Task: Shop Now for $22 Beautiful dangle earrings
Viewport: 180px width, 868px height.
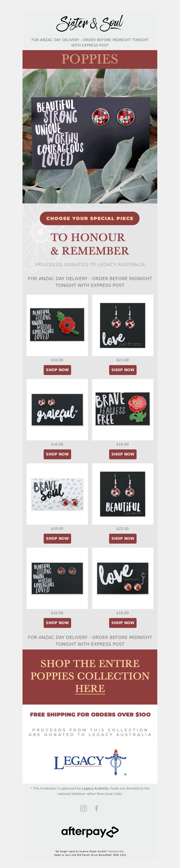Action: 123,538
